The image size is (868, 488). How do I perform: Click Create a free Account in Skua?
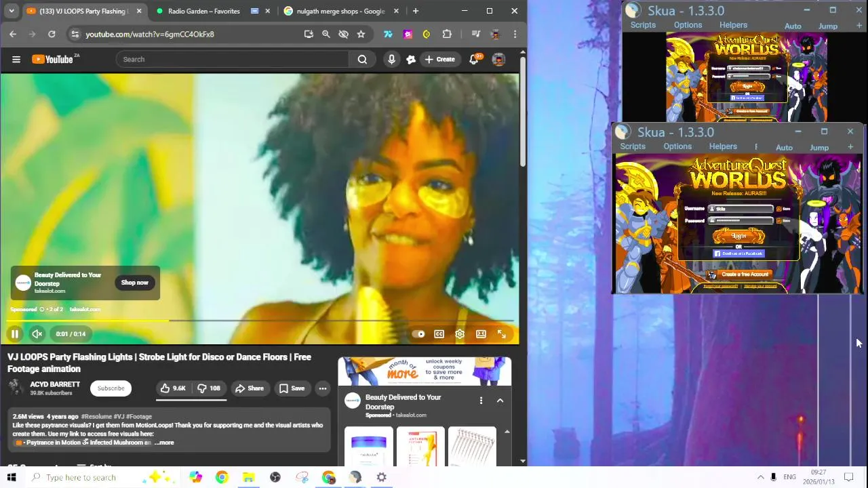(739, 274)
